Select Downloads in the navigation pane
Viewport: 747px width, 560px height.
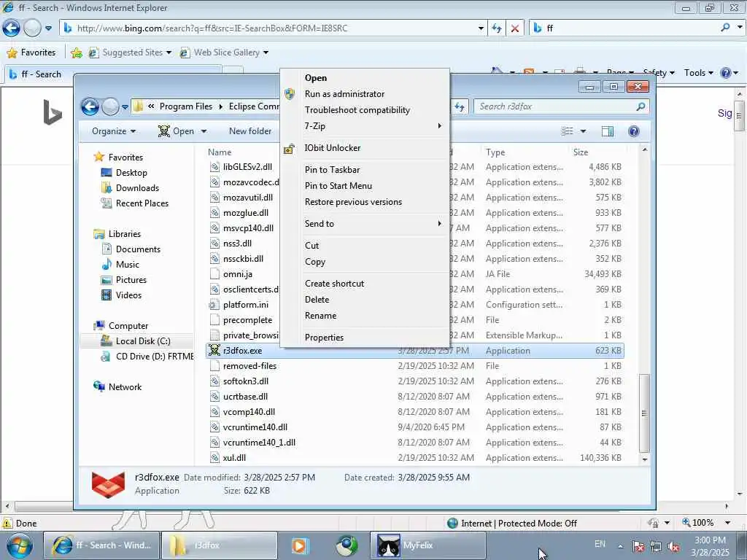pyautogui.click(x=137, y=188)
